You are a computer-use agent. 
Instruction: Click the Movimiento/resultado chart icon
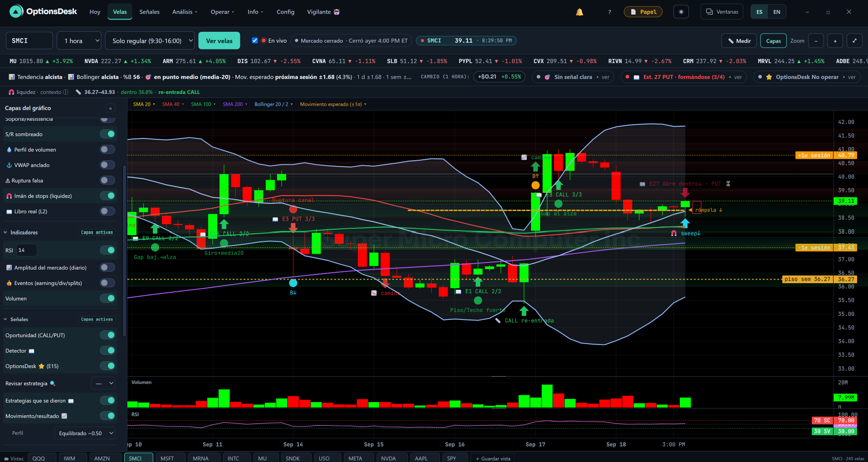pyautogui.click(x=64, y=416)
